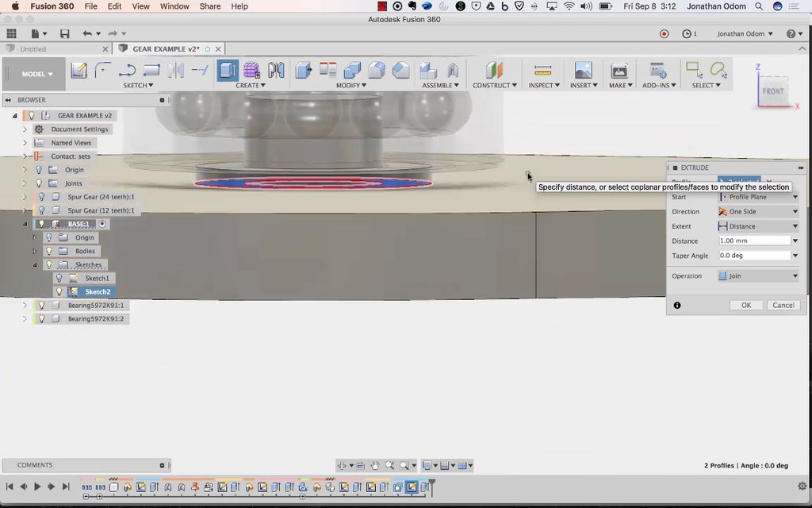Click the BASE:1 activate component radio button

tap(102, 224)
